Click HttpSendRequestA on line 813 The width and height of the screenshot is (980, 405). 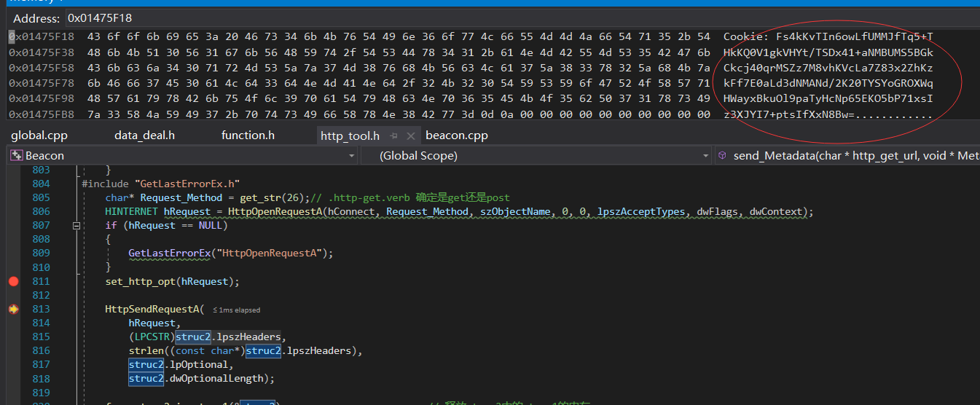[x=152, y=309]
